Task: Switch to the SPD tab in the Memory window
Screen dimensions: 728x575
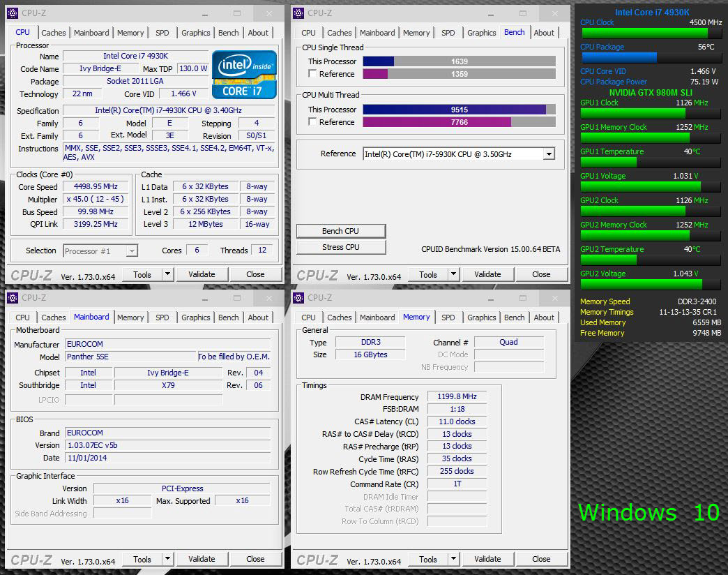Action: [448, 318]
